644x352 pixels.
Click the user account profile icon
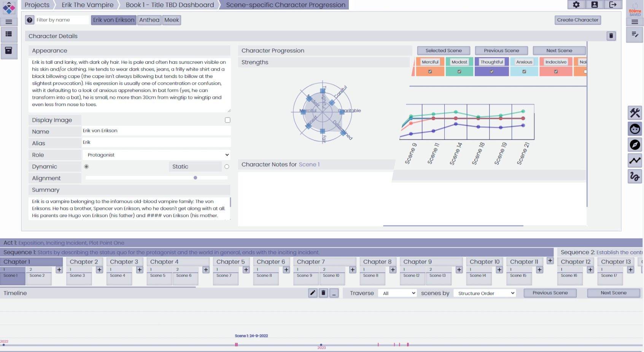pyautogui.click(x=595, y=5)
